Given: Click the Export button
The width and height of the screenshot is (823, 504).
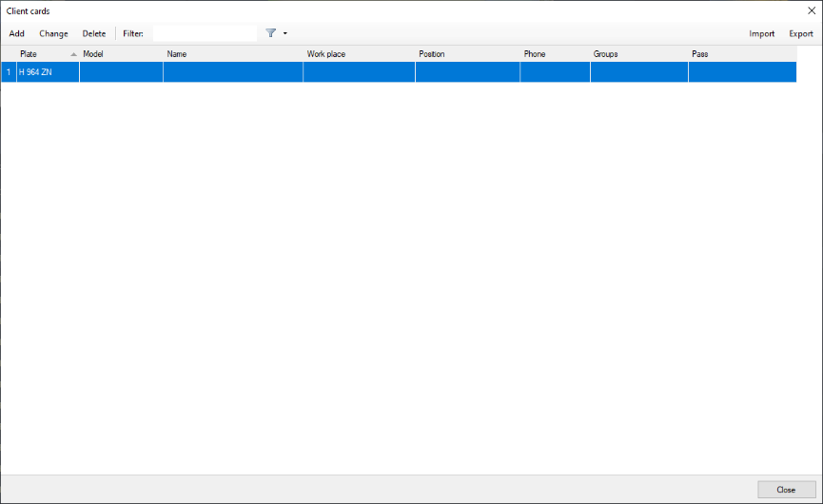Looking at the screenshot, I should [801, 33].
